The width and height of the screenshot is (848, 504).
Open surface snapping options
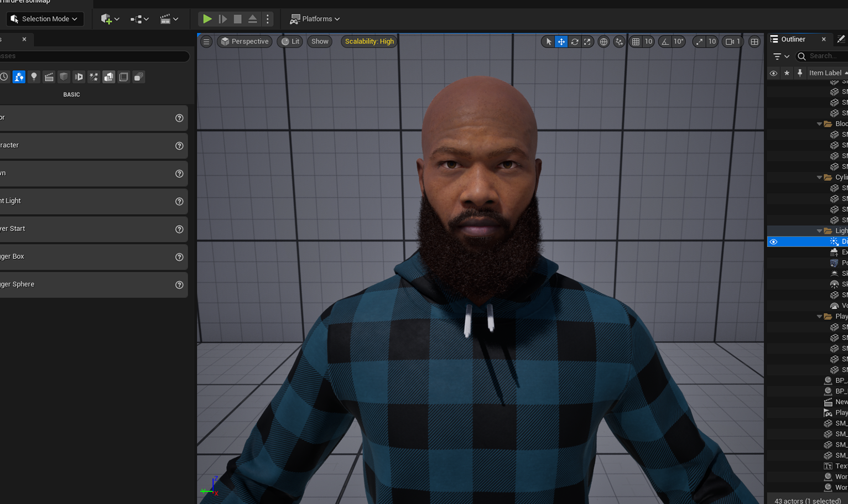(x=619, y=41)
